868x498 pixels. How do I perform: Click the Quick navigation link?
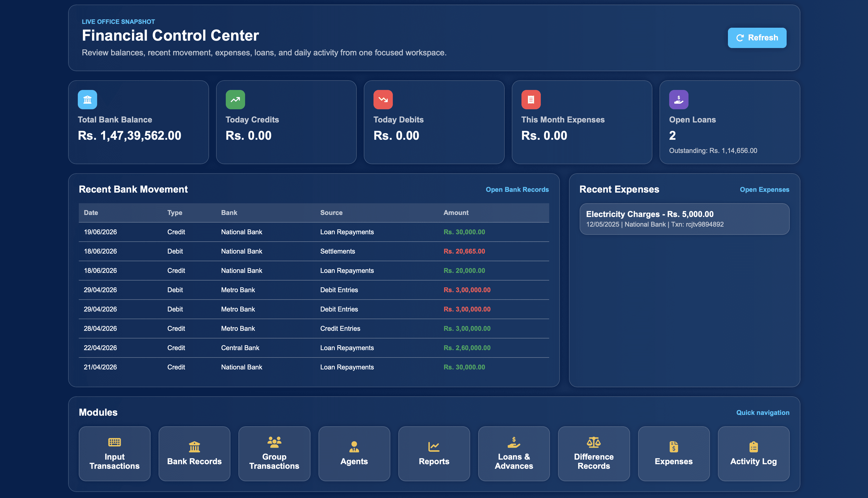pyautogui.click(x=762, y=412)
